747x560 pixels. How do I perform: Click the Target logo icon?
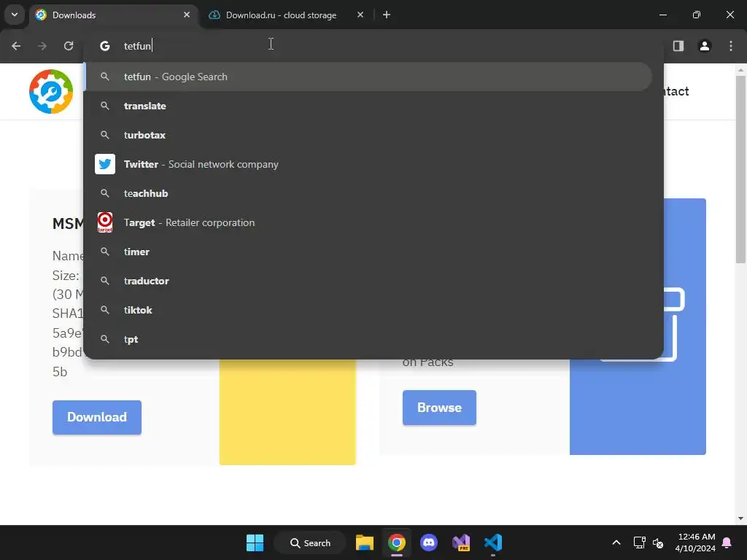tap(105, 222)
